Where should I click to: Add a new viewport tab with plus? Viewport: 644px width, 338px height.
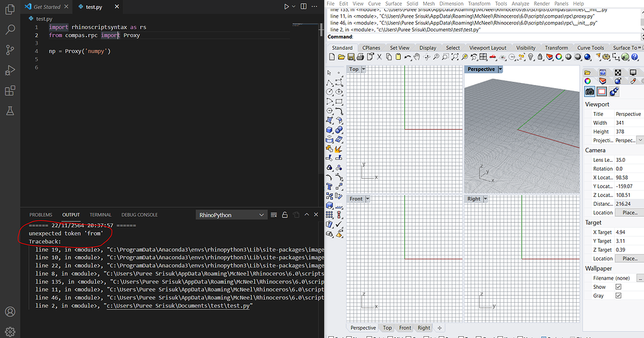tap(440, 328)
